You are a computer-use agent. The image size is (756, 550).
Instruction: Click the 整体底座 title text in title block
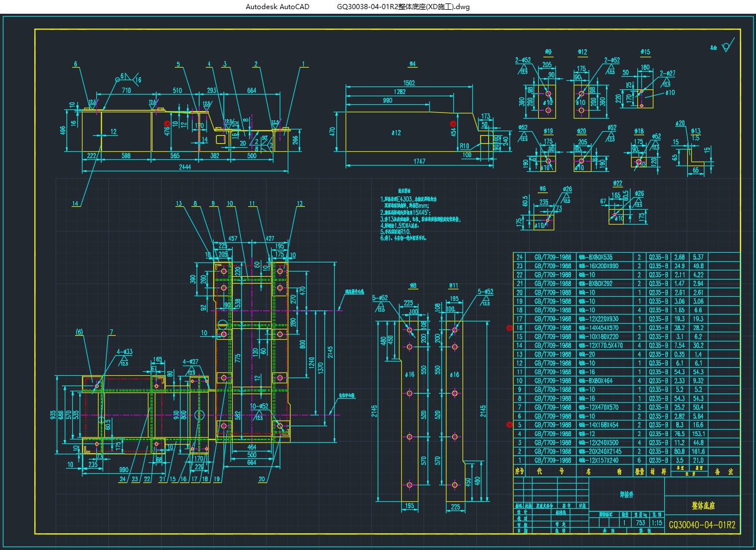[x=703, y=506]
